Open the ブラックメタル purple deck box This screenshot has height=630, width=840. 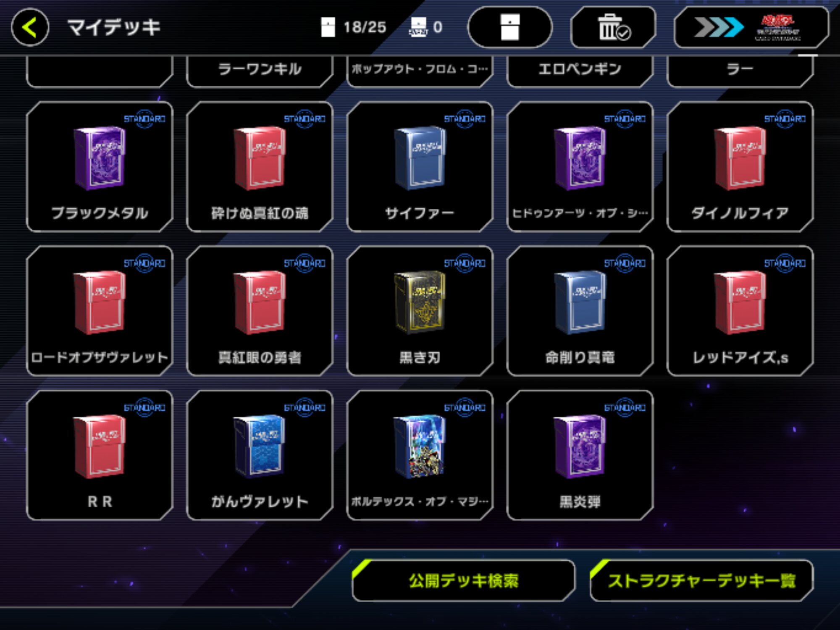point(100,167)
